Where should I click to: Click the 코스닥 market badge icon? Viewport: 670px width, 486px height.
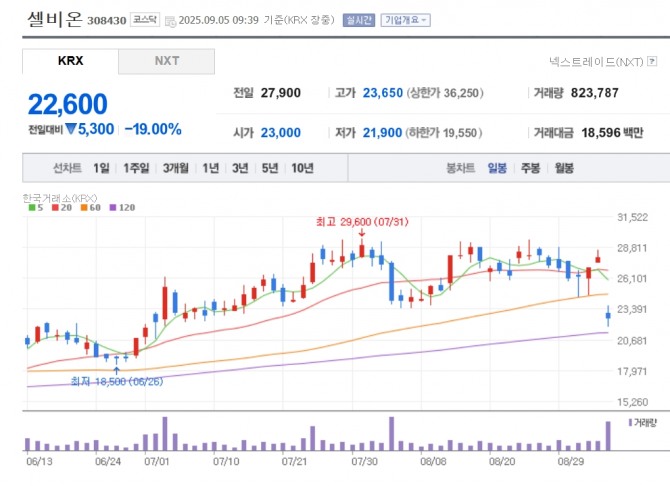144,20
